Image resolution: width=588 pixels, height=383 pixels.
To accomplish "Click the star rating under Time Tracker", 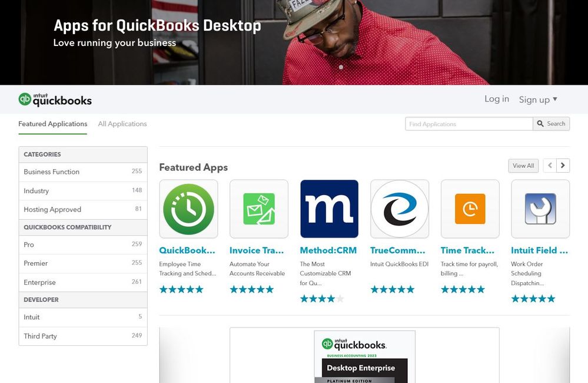I will point(463,289).
